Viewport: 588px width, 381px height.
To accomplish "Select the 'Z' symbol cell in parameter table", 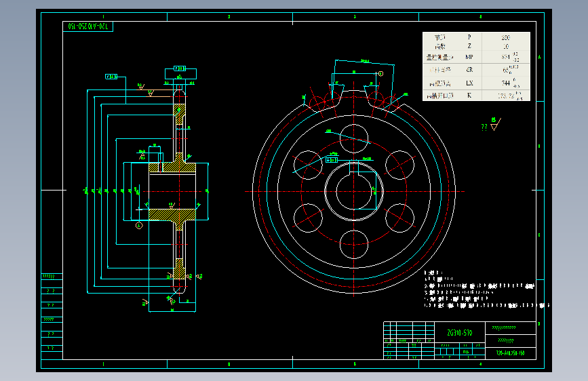I will tap(469, 46).
